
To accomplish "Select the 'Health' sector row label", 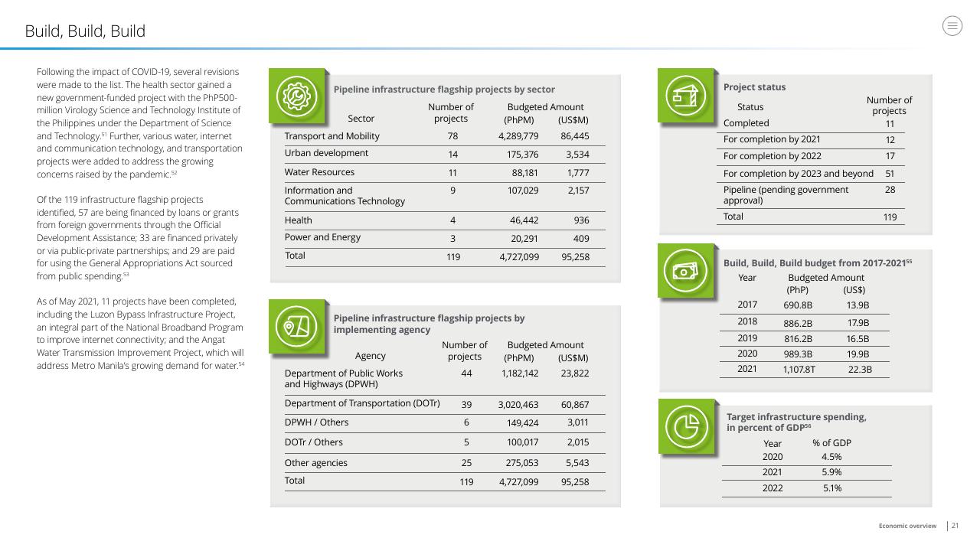I will pos(298,220).
